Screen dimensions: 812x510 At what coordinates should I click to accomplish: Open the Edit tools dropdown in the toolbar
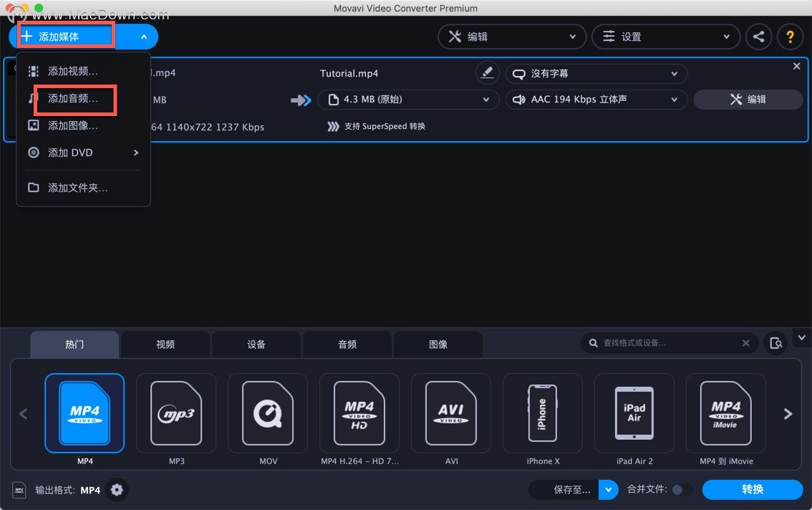512,37
